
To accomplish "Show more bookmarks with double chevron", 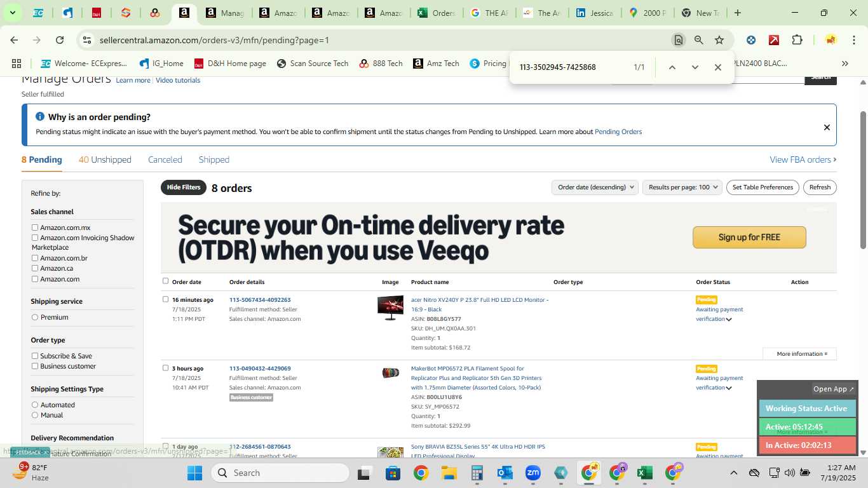I will (845, 64).
